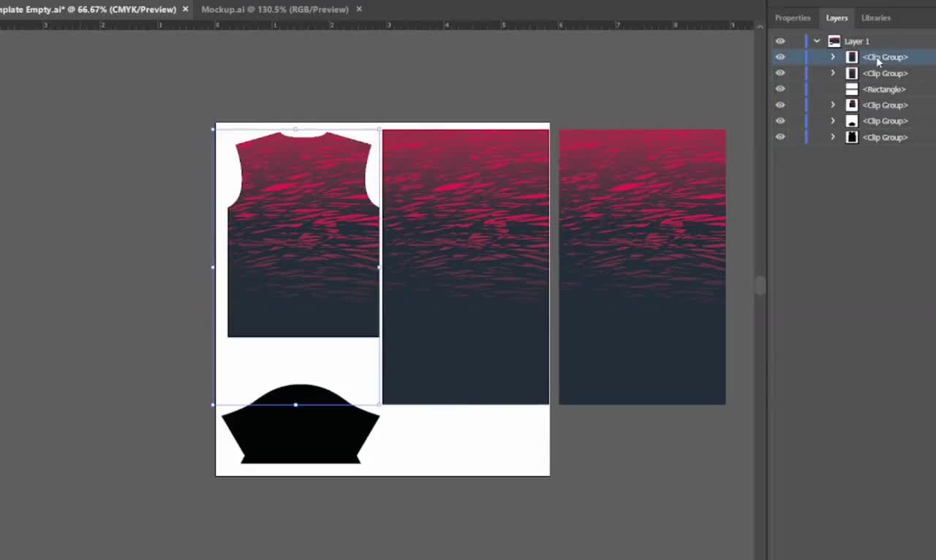
Task: Switch to the Mockup.ai document tab
Action: tap(274, 10)
